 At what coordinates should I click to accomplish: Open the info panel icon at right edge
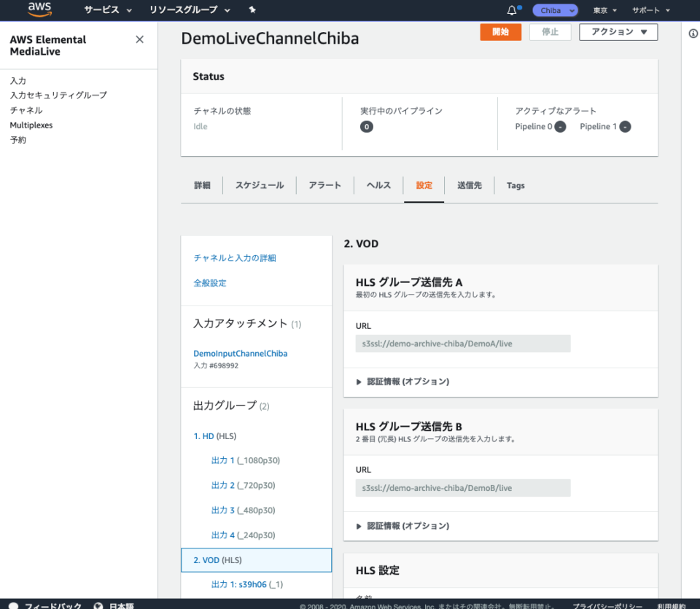tap(693, 34)
